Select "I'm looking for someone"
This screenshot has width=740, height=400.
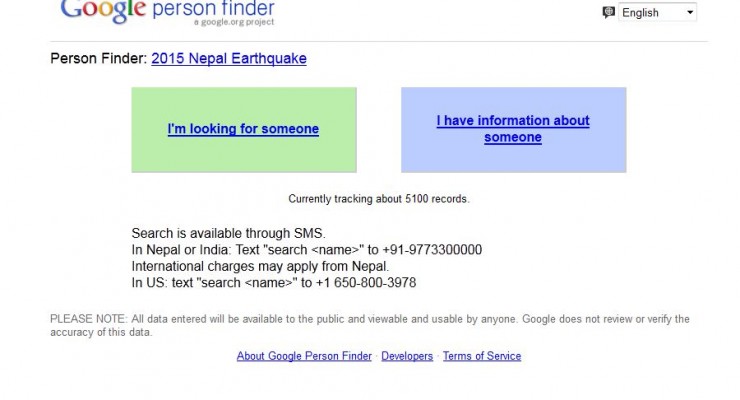pos(243,129)
